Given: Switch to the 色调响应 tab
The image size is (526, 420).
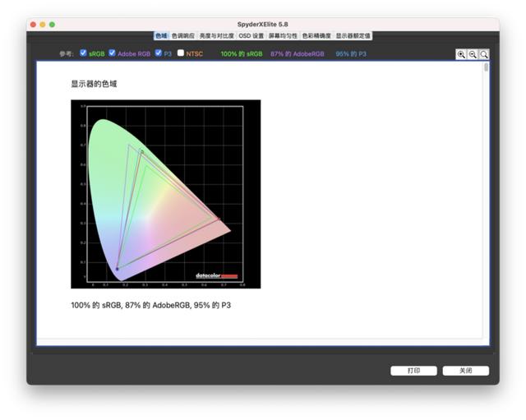Looking at the screenshot, I should click(183, 36).
